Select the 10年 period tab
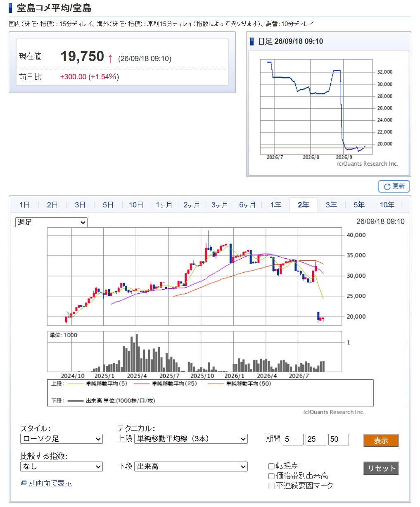This screenshot has width=420, height=507. click(387, 205)
